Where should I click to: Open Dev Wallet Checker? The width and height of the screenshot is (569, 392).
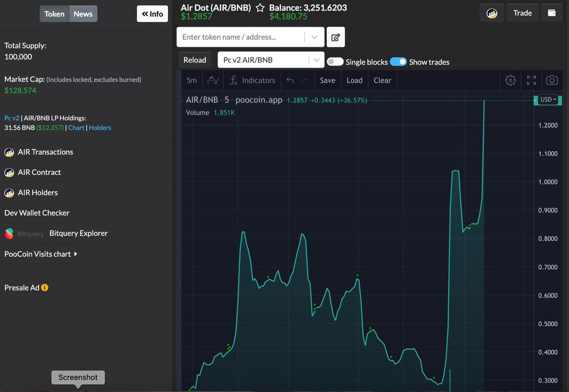coord(37,213)
